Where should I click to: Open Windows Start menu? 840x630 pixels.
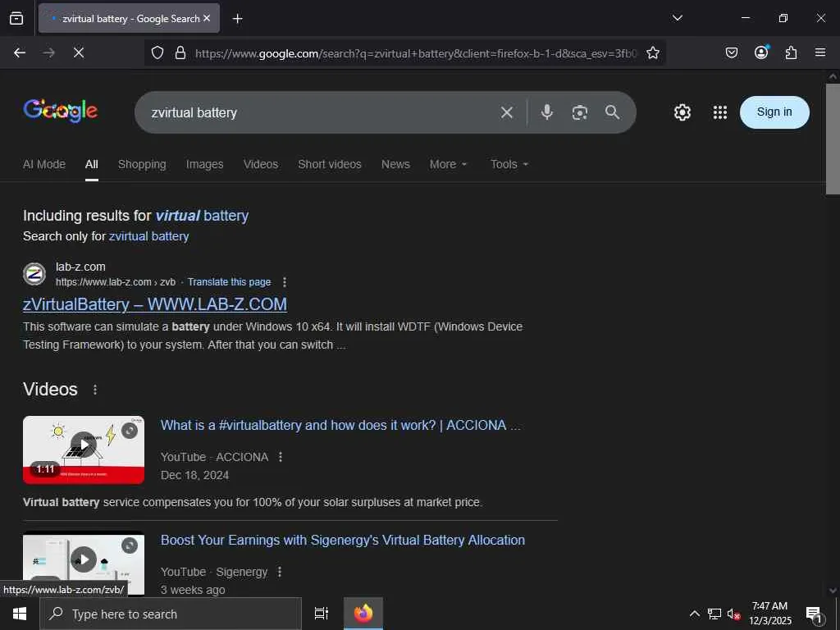click(20, 614)
